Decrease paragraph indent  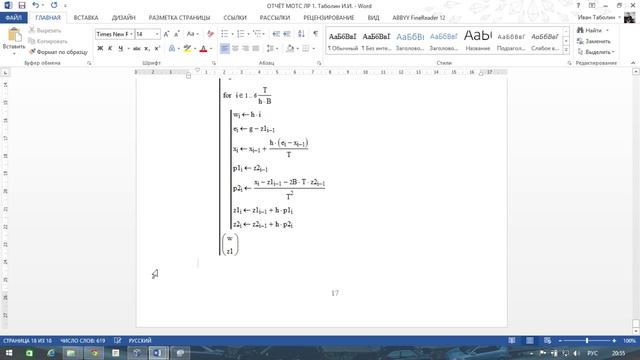coord(276,34)
